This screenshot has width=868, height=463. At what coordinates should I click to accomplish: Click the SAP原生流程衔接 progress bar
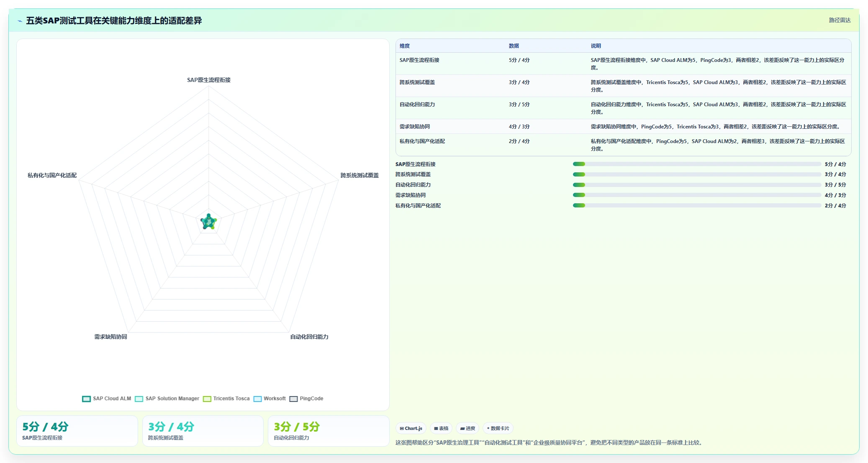(x=697, y=164)
